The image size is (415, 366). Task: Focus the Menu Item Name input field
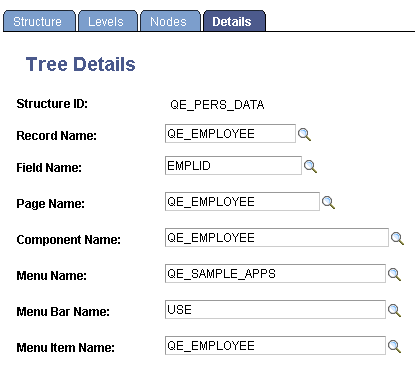pos(275,346)
